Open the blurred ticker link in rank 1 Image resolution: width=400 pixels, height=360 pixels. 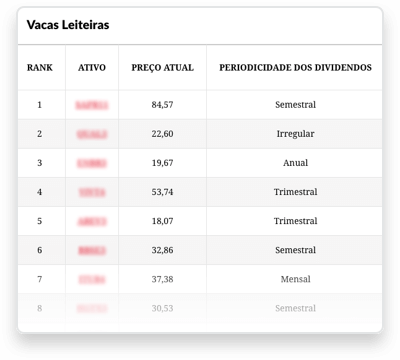click(x=92, y=105)
